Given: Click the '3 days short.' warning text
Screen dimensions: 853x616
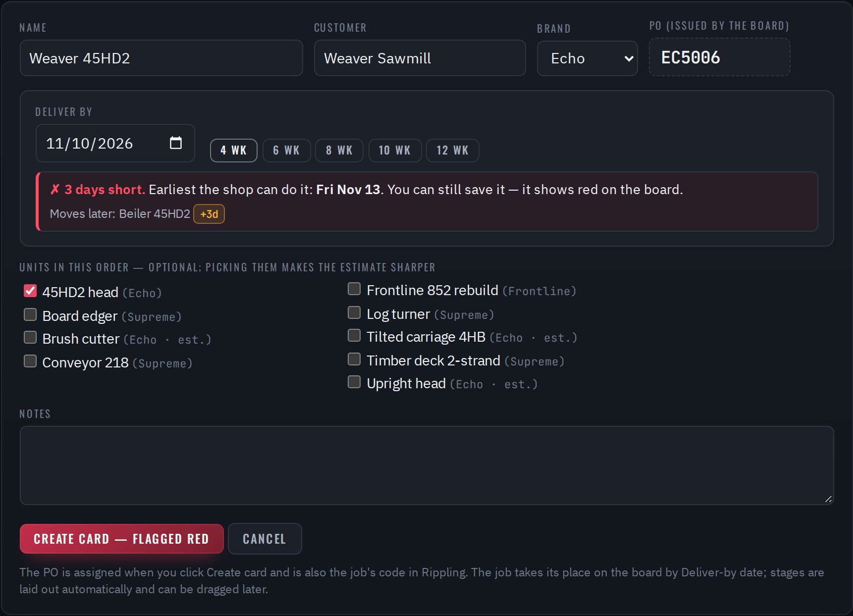Looking at the screenshot, I should tap(105, 190).
